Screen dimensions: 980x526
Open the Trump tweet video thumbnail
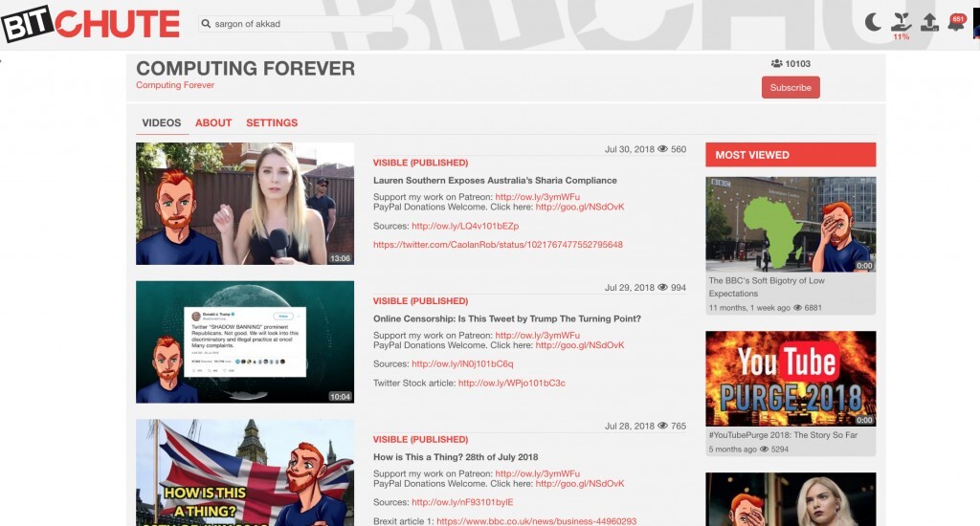click(245, 341)
